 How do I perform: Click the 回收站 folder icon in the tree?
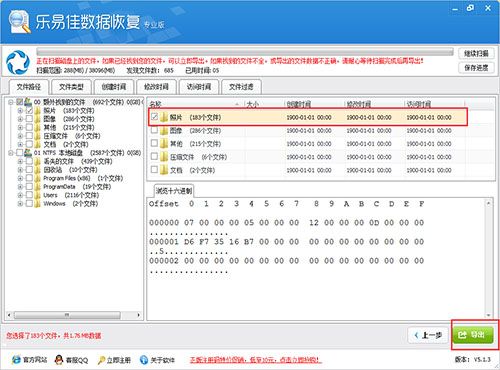click(x=38, y=170)
